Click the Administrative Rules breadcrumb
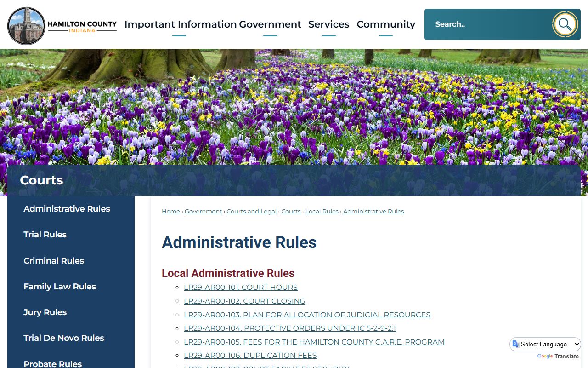This screenshot has height=368, width=588. (x=373, y=212)
